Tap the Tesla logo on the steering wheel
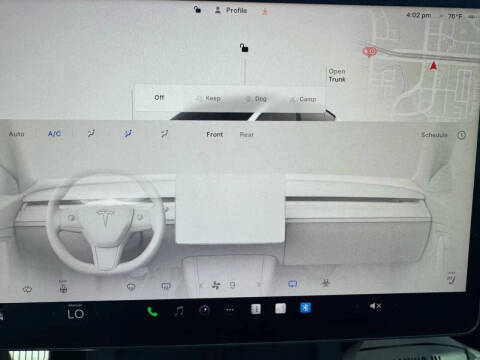Screen dimensions: 480x360 point(105,217)
